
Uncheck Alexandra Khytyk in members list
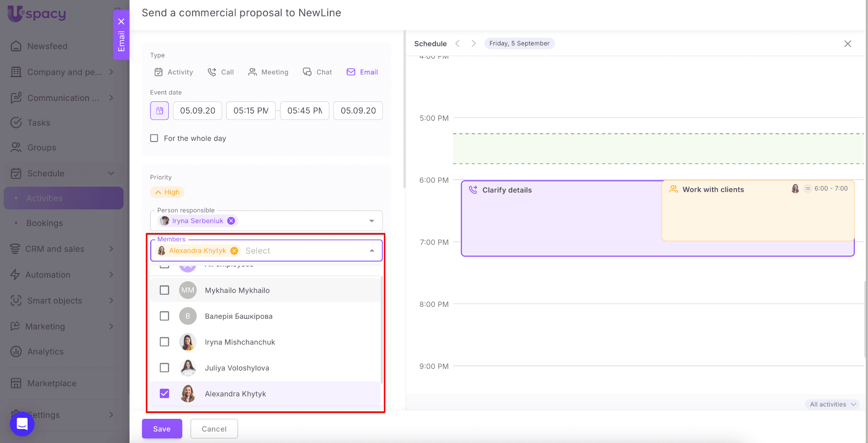pyautogui.click(x=164, y=394)
